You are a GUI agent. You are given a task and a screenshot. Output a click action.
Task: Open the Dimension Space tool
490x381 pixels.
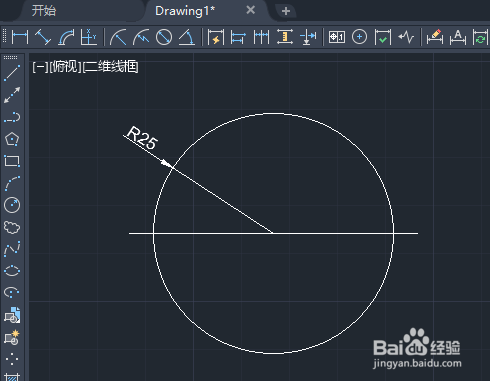(x=285, y=37)
